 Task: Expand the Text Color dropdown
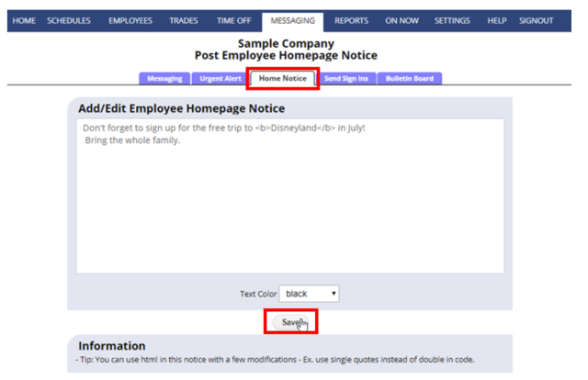(x=309, y=294)
